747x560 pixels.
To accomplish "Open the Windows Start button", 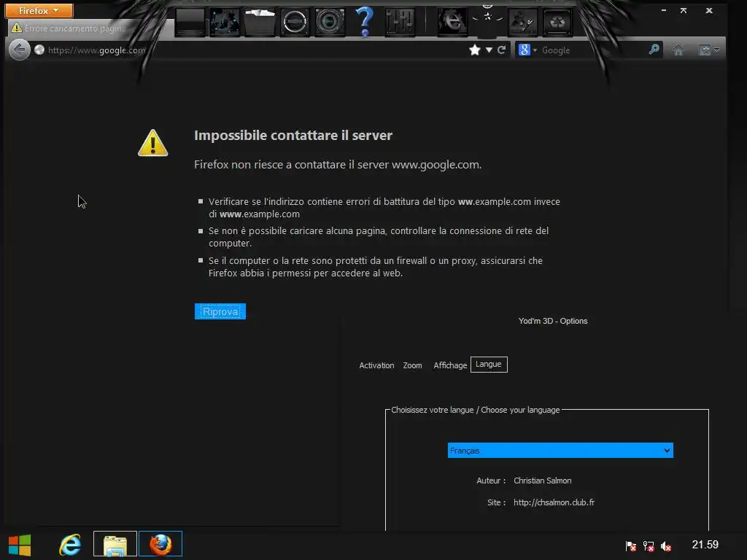I will pyautogui.click(x=20, y=545).
